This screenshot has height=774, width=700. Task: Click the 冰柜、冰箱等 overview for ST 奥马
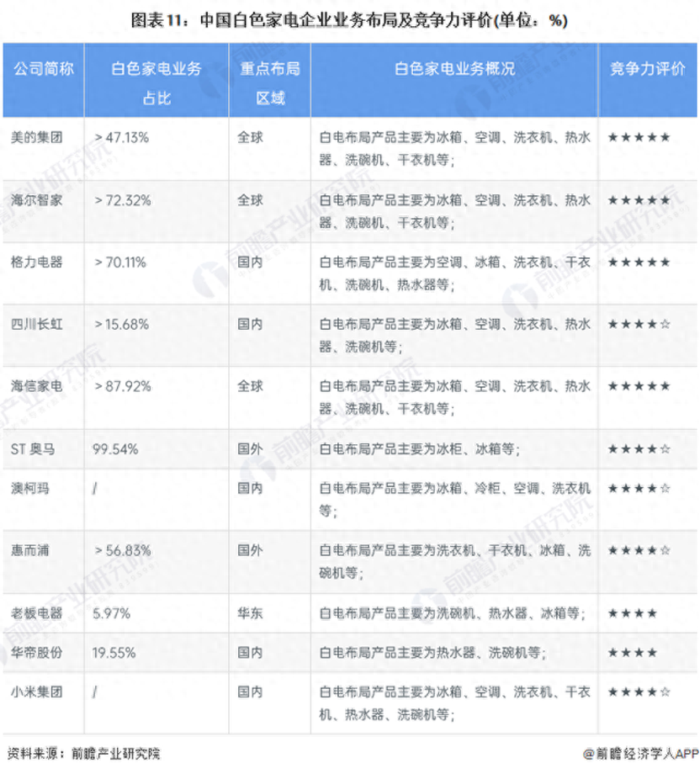[x=420, y=449]
